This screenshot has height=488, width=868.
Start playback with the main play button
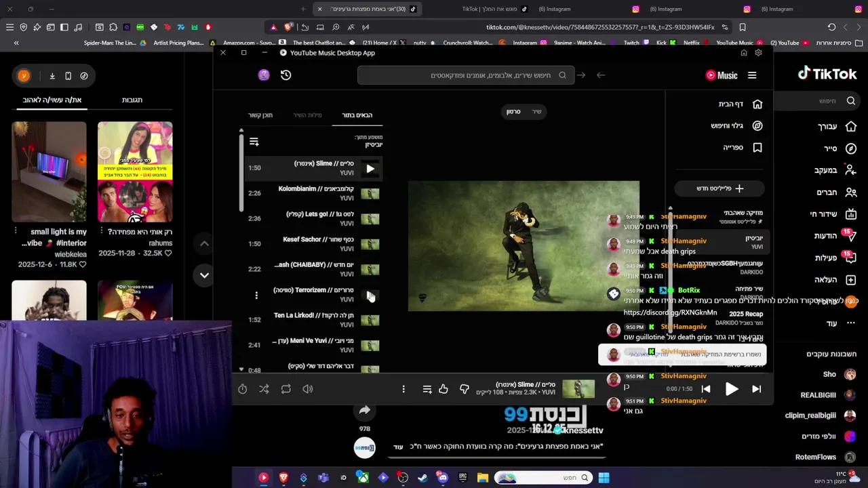click(732, 389)
